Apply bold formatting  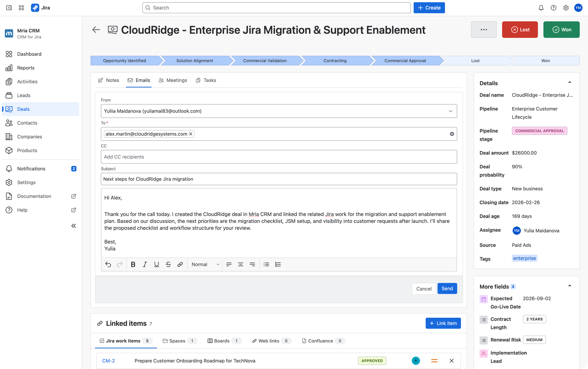(x=133, y=264)
